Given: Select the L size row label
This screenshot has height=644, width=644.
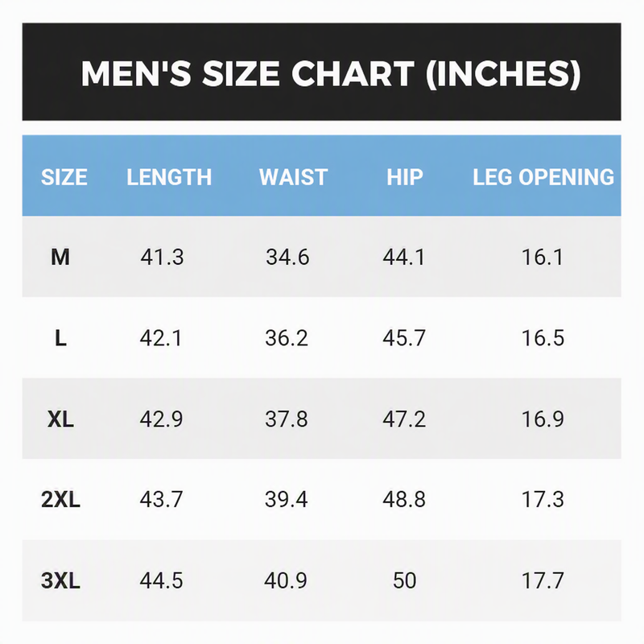Looking at the screenshot, I should [61, 338].
